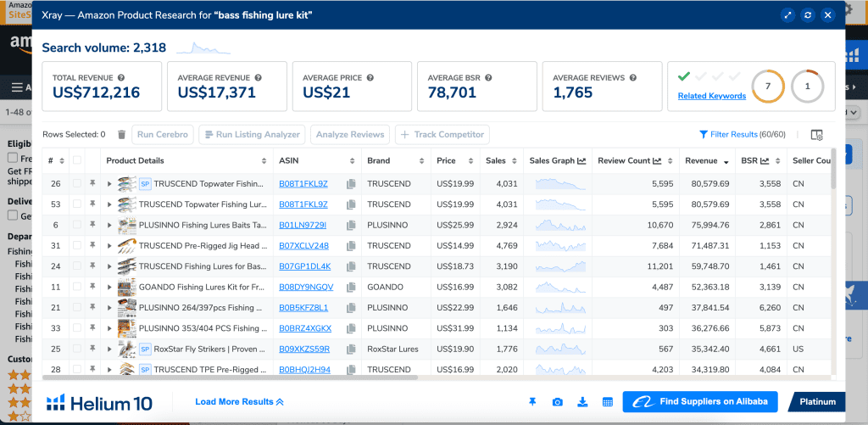Click the circular gauge showing 1
868x425 pixels.
click(807, 87)
